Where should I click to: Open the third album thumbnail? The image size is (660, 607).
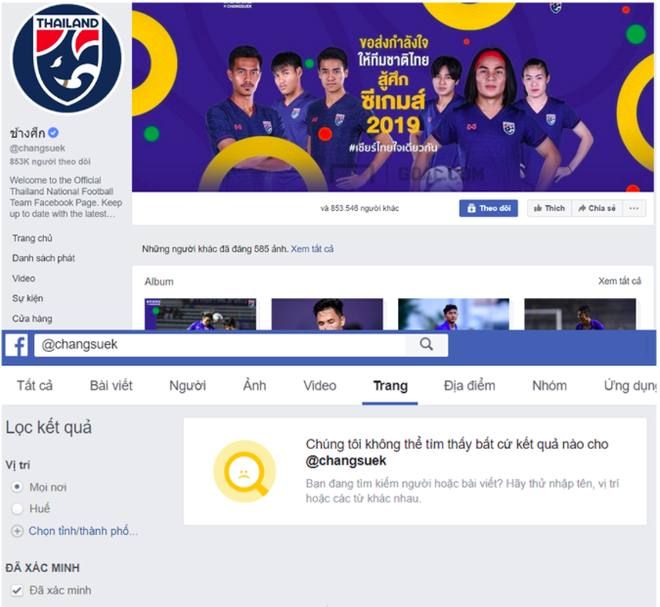click(x=454, y=314)
